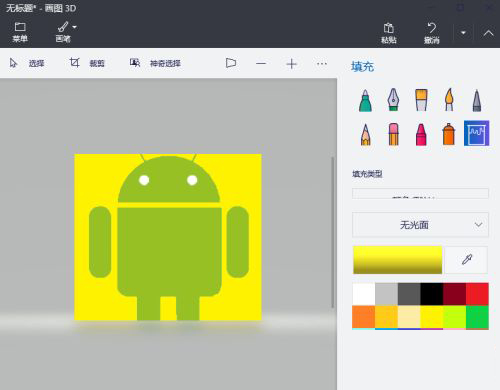Activate the 神奇选择 magic select tool
Screen dimensions: 500x390
click(155, 63)
